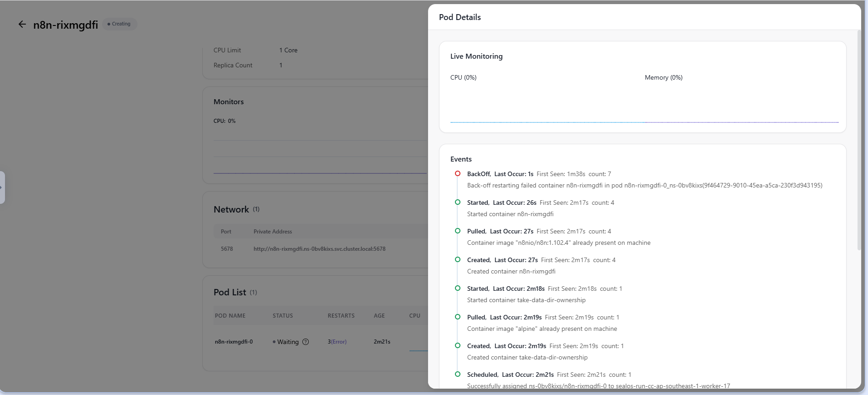
Task: Click the marker of Created n8n-rixmgdfi event
Action: pyautogui.click(x=458, y=259)
